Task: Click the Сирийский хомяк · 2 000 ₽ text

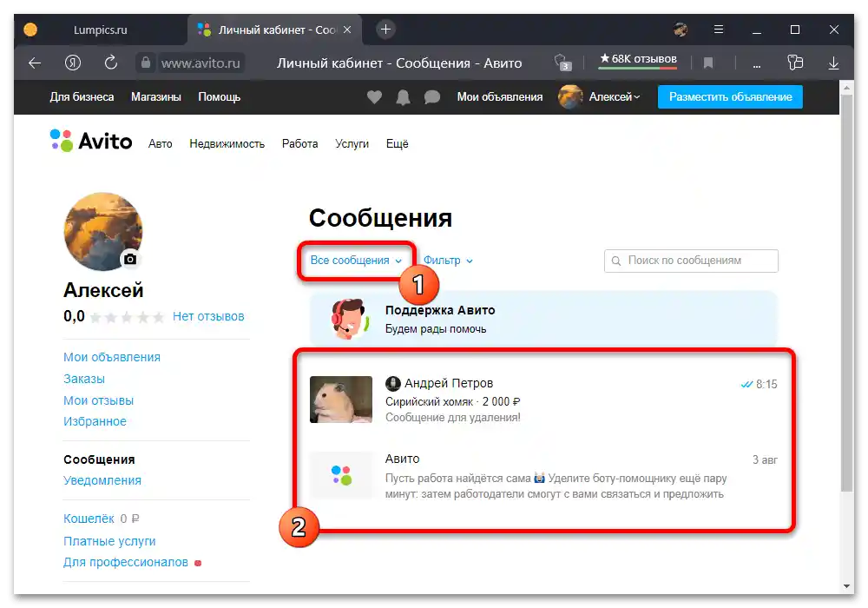Action: [452, 401]
